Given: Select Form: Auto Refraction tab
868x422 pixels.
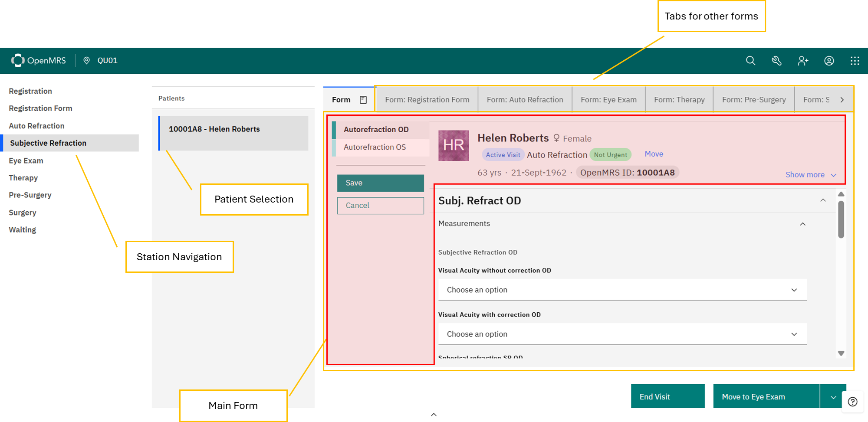Looking at the screenshot, I should click(x=525, y=100).
